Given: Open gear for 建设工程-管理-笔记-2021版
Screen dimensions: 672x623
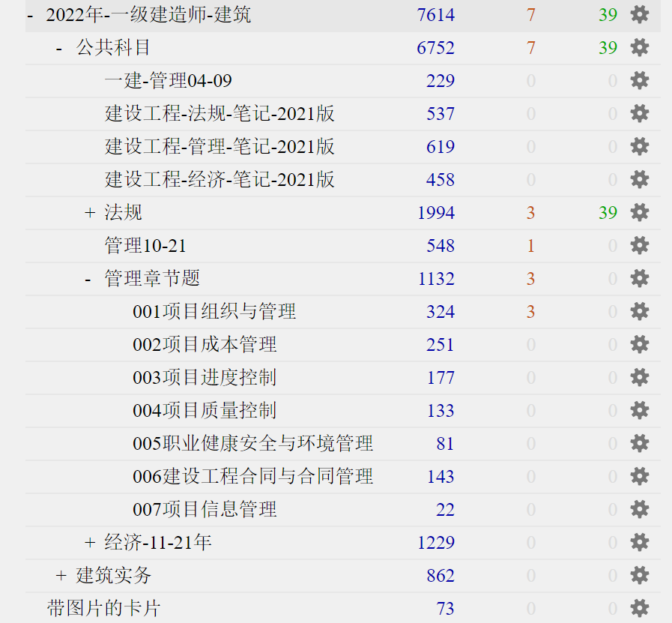Looking at the screenshot, I should coord(640,147).
